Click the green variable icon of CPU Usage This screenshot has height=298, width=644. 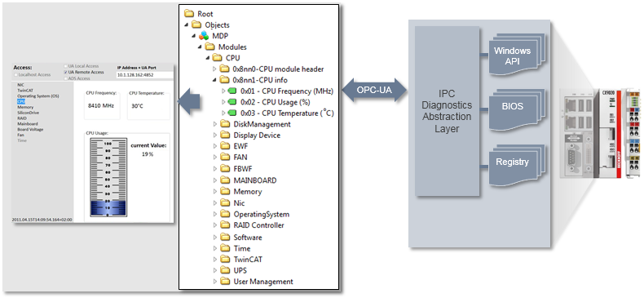click(232, 102)
